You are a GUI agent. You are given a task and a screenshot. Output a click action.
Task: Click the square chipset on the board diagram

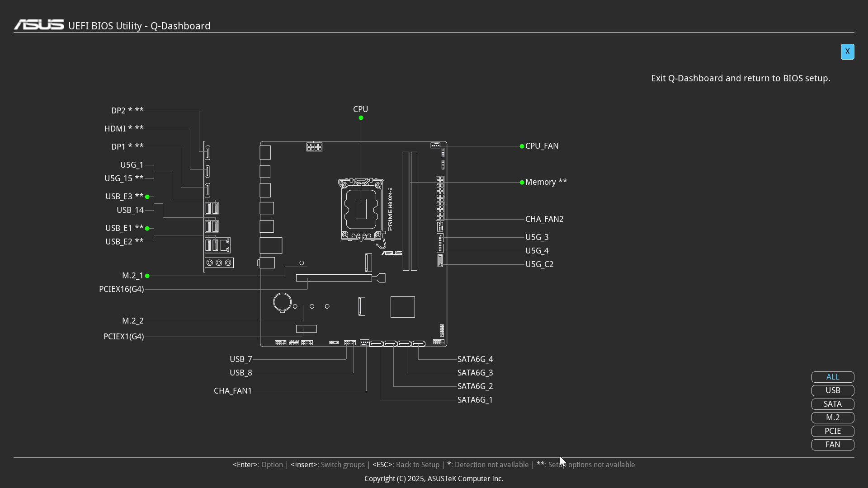click(x=403, y=307)
